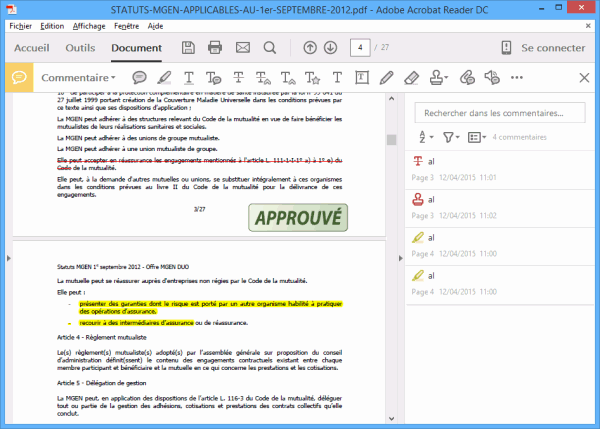
Task: Click the '4 commentaires' count label
Action: pyautogui.click(x=519, y=137)
